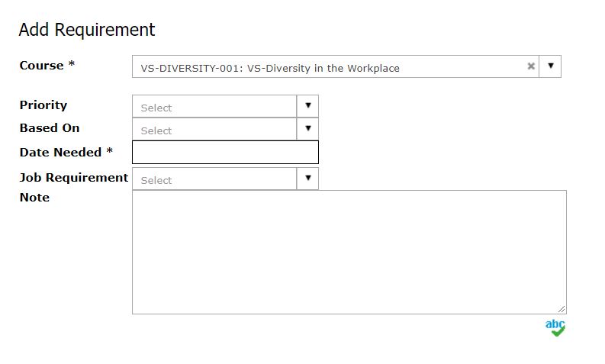Click the Add Requirement heading

pos(87,30)
